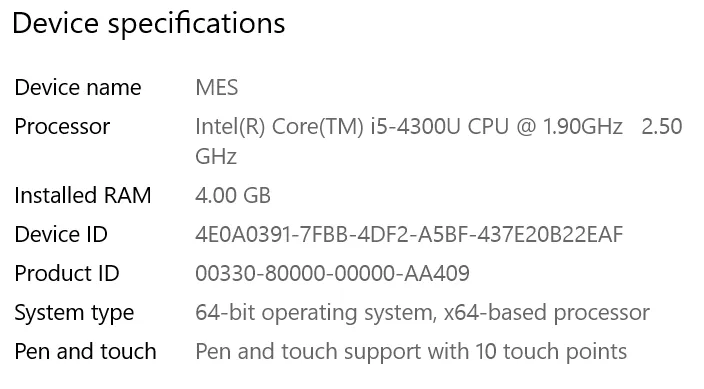Click the x64-based processor phrase
Screen dimensions: 704x389
click(x=546, y=313)
